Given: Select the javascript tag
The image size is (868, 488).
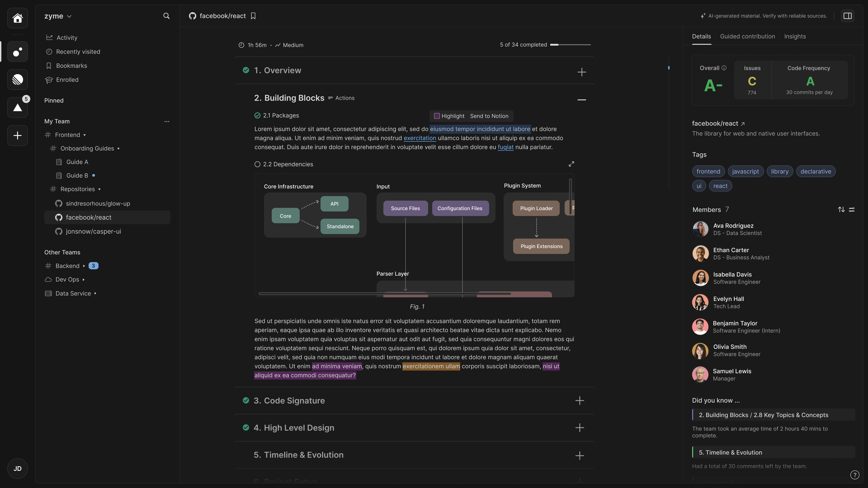Looking at the screenshot, I should coord(745,171).
